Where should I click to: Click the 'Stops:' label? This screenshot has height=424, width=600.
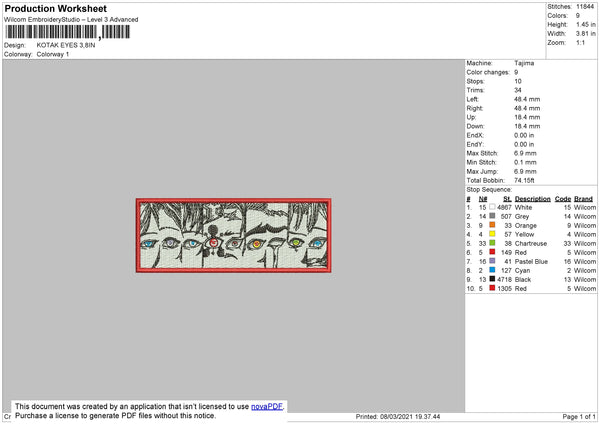click(x=475, y=82)
